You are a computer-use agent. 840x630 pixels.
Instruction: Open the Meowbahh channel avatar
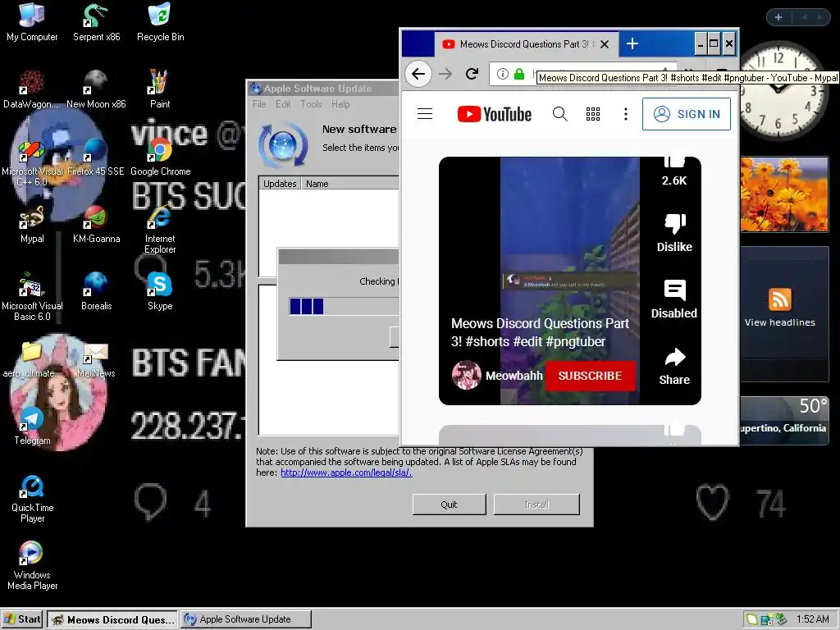pos(466,375)
